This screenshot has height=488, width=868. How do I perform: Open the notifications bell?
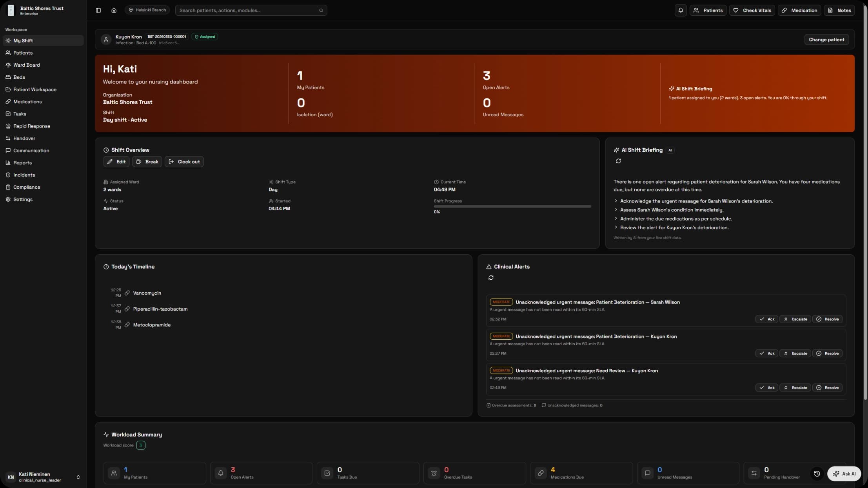(x=681, y=10)
